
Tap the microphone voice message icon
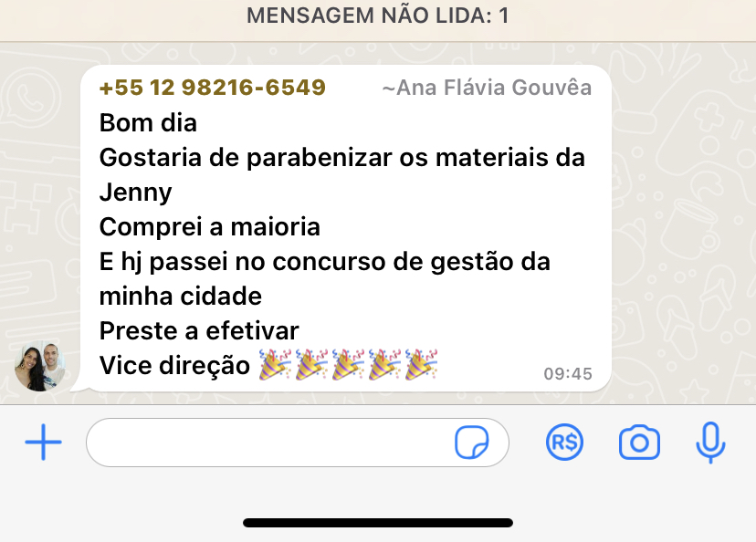coord(710,443)
